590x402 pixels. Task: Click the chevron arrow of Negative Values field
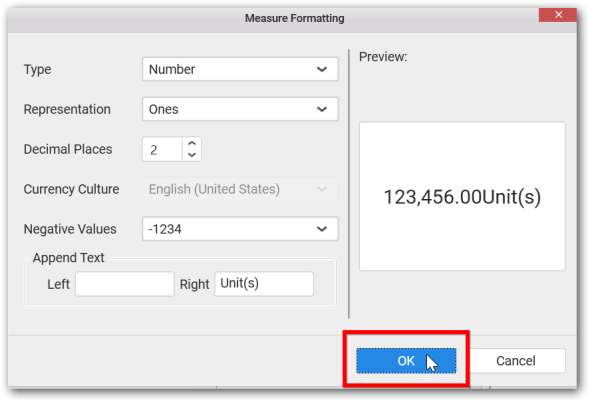(x=322, y=229)
